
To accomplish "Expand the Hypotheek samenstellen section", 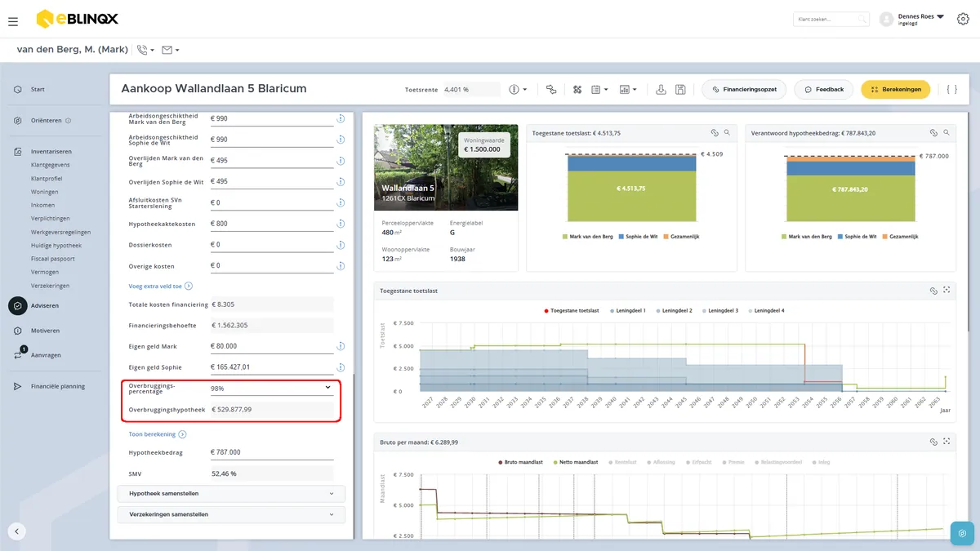I will (232, 494).
